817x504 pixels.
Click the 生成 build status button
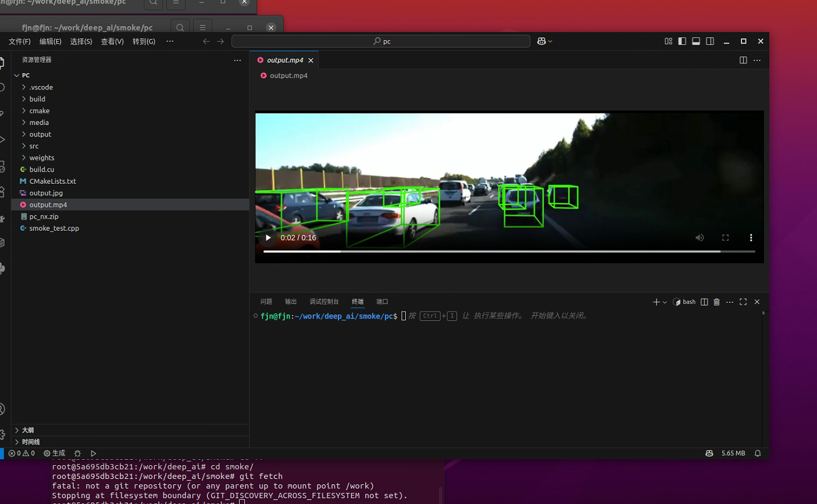tap(55, 453)
